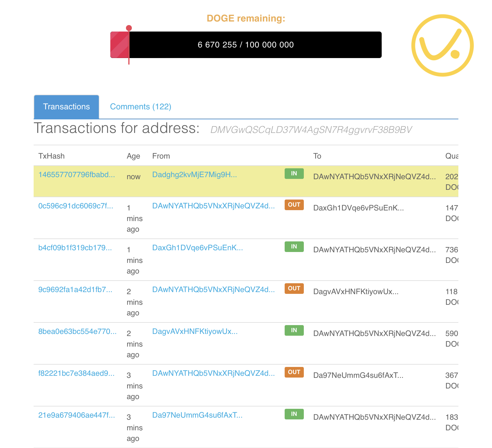Click OUT badge in 9c9692fa1a42d1fb7 row
492x448 pixels.
coord(294,288)
